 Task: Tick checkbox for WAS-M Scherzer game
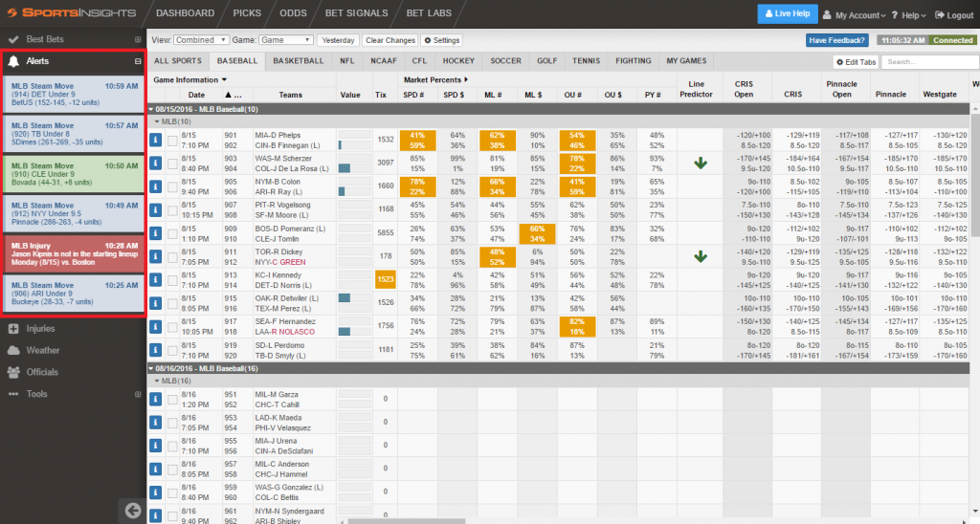coord(172,164)
